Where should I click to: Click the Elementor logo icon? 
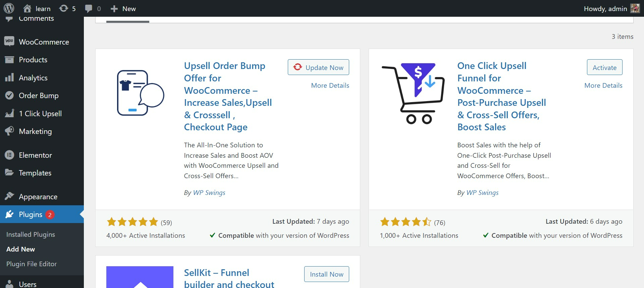[9, 155]
